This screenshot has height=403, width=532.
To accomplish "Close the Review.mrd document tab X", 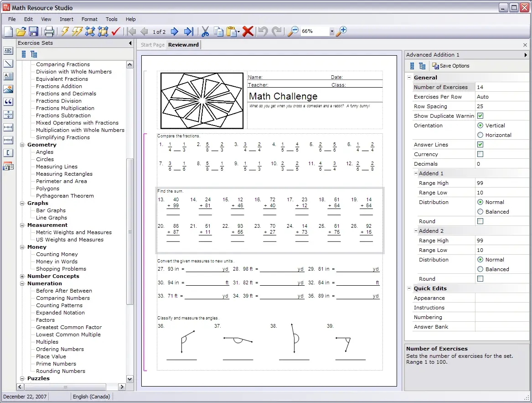I will tap(525, 45).
